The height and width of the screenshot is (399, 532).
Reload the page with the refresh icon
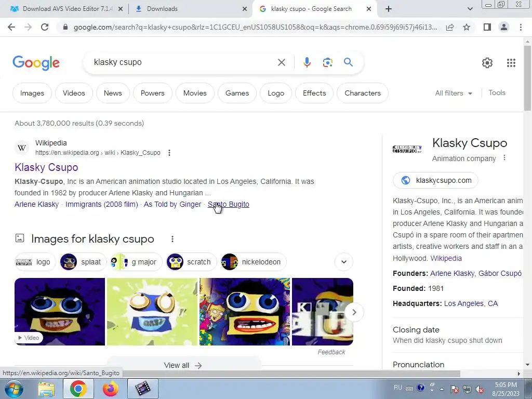coord(45,27)
